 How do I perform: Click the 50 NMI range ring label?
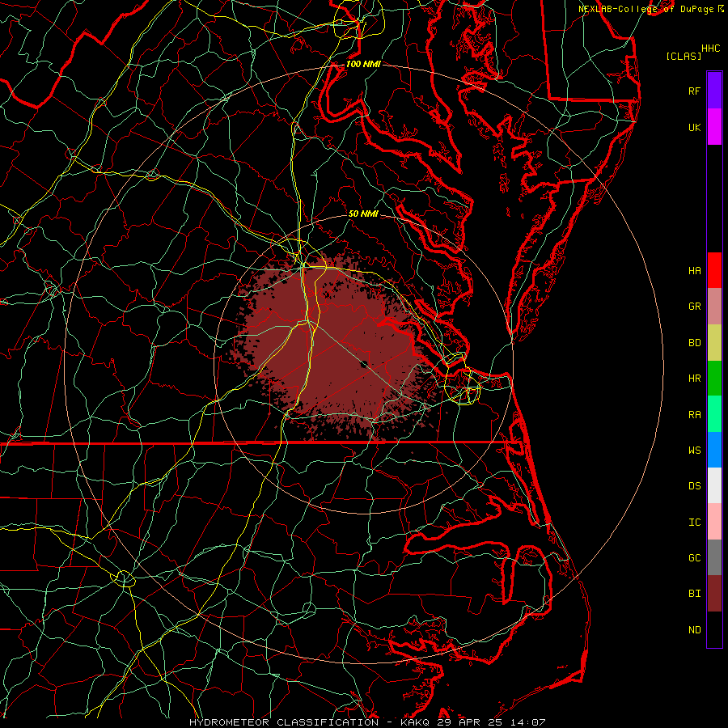pyautogui.click(x=363, y=214)
